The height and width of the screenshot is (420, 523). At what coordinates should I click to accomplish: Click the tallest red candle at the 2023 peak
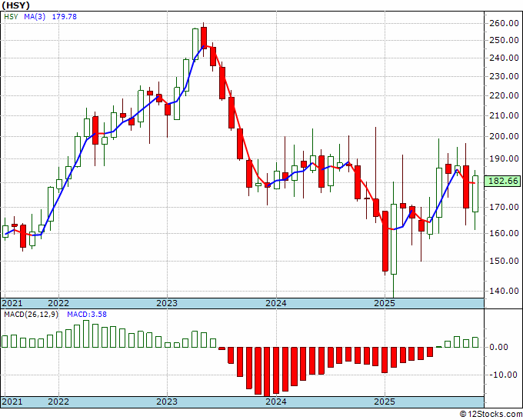[x=204, y=38]
